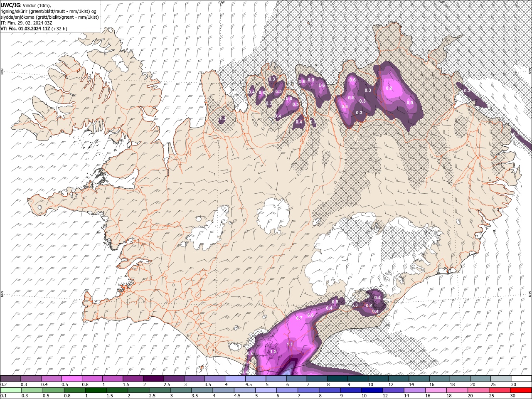Viewport: 532px width, 399px height.
Task: Click the 'VT: Fös. 01.03.2024 11Z (+32 h)' line
Action: coord(34,29)
